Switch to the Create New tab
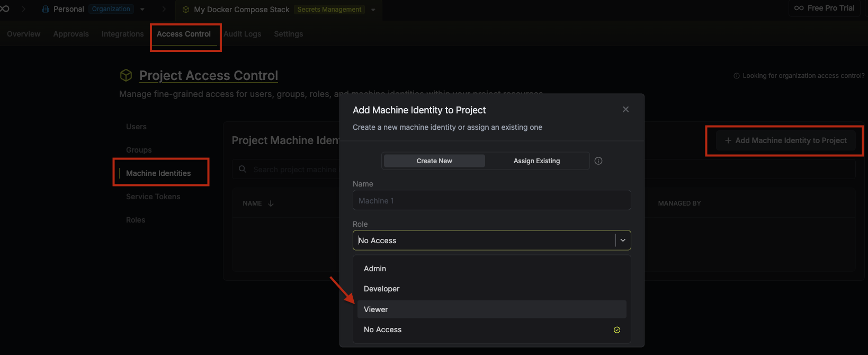868x355 pixels. coord(434,161)
